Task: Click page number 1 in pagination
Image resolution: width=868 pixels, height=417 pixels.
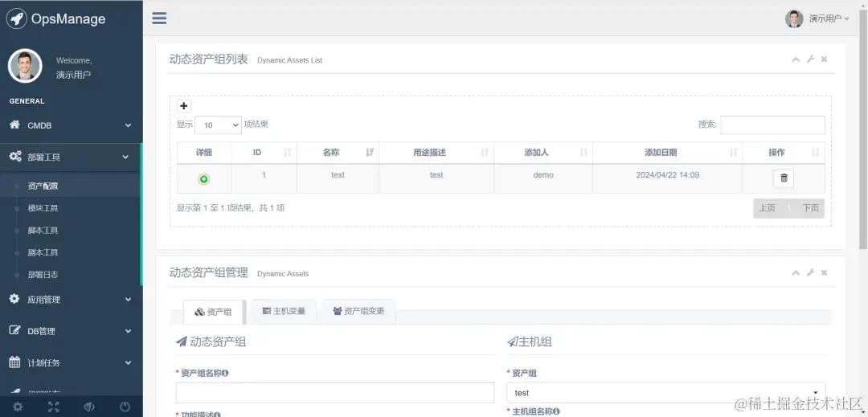Action: click(x=789, y=208)
